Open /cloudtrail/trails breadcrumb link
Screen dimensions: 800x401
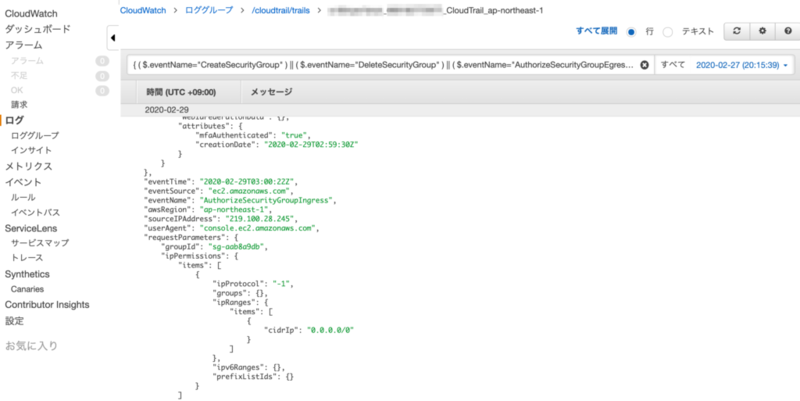[281, 10]
